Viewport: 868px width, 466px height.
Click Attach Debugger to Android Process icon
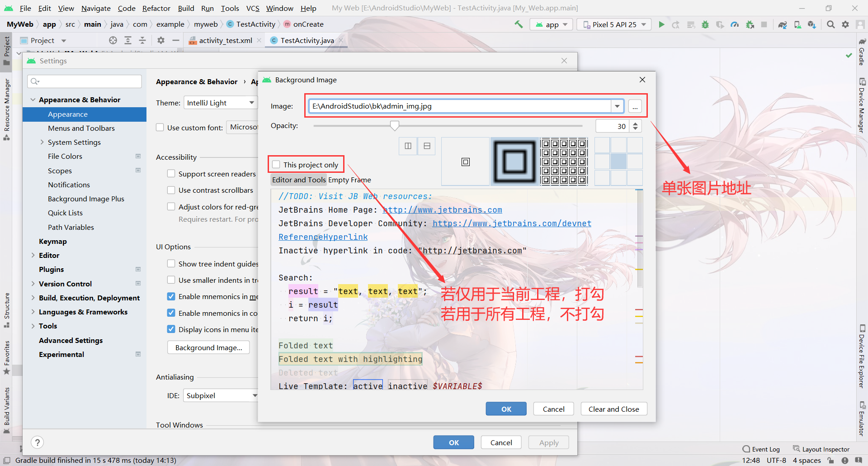point(750,24)
